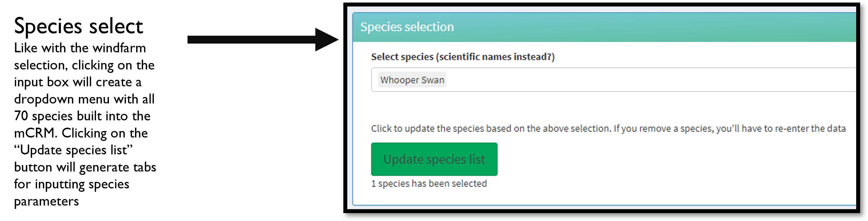Image resolution: width=868 pixels, height=221 pixels.
Task: Select the Whooper Swan species tag
Action: [x=412, y=80]
